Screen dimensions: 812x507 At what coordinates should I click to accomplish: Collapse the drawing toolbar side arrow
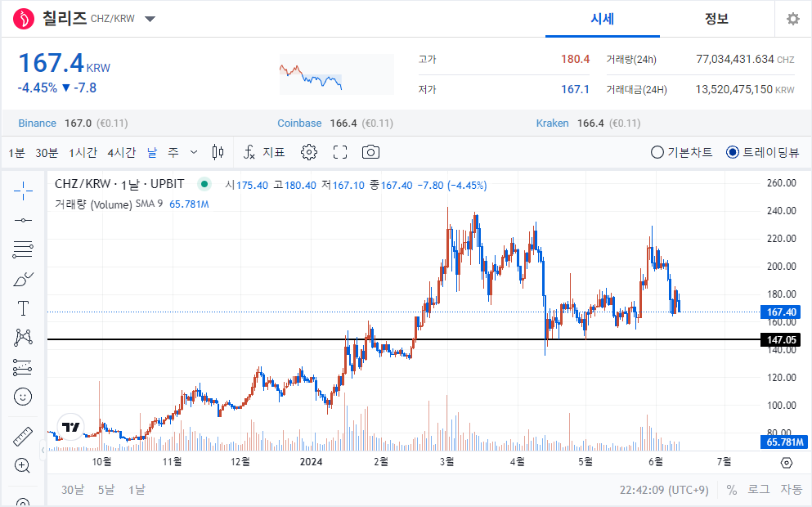pos(43,450)
